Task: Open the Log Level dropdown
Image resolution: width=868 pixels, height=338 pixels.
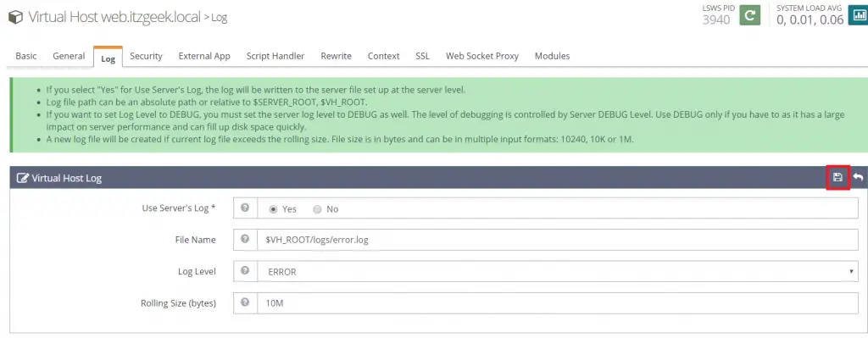Action: tap(558, 272)
